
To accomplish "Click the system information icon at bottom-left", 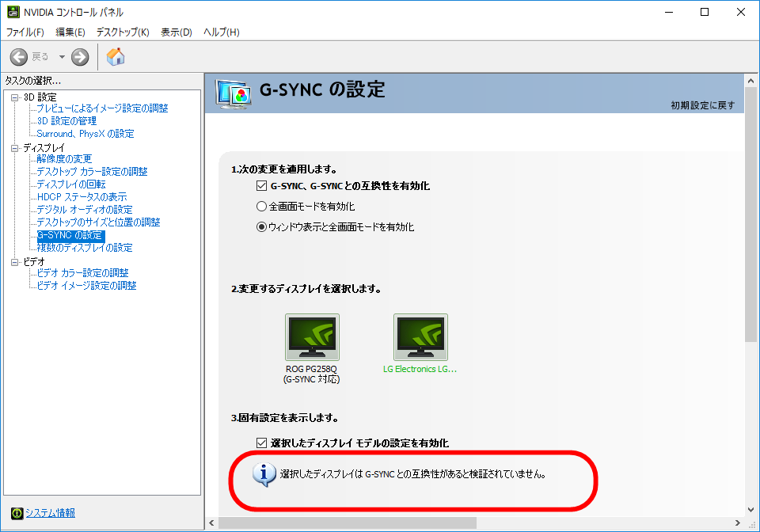I will point(17,513).
